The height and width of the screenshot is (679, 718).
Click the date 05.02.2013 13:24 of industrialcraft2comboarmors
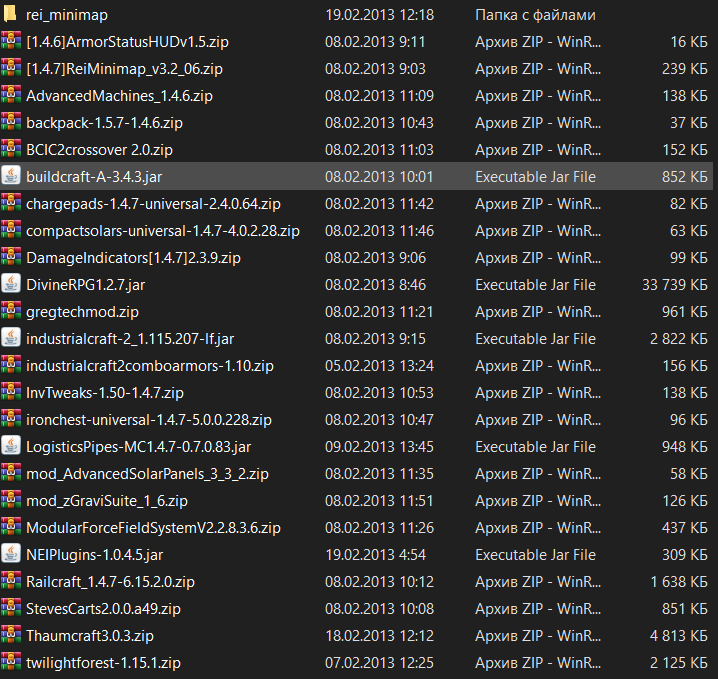[379, 366]
